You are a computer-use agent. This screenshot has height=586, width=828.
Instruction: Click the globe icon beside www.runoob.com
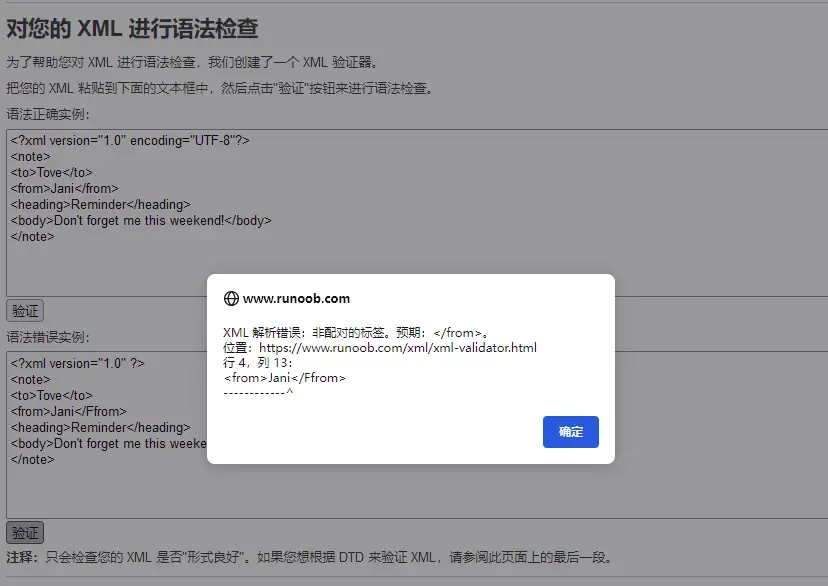click(231, 298)
